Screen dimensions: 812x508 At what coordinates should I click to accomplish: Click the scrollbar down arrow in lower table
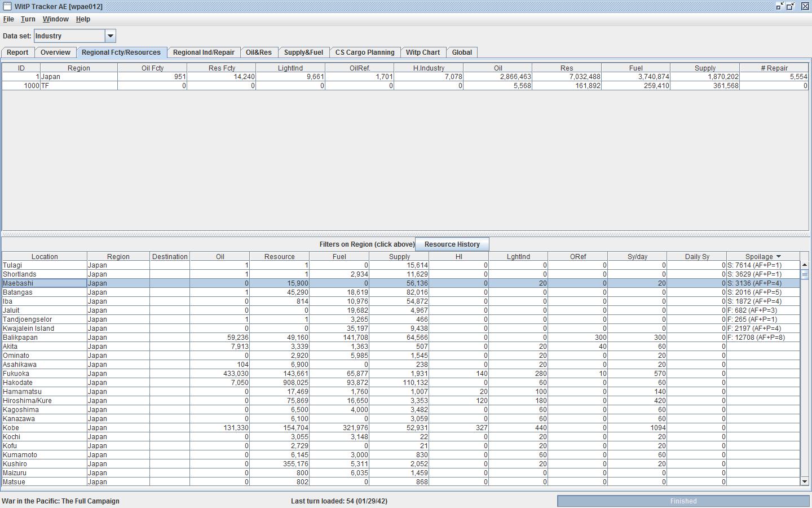pos(805,481)
